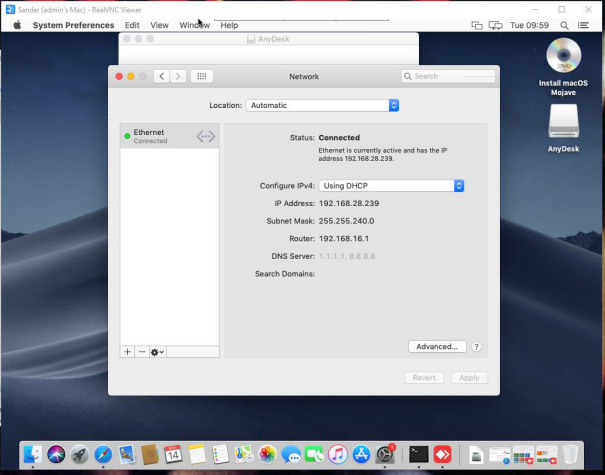The image size is (605, 475).
Task: Open the Install macOS Mojave desktop icon
Action: pos(564,57)
